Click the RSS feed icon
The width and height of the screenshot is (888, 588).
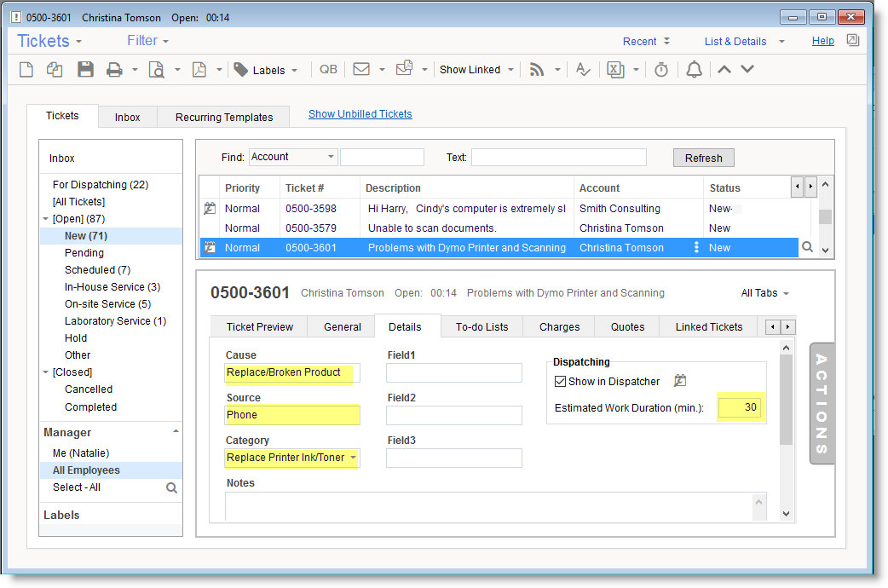(537, 70)
